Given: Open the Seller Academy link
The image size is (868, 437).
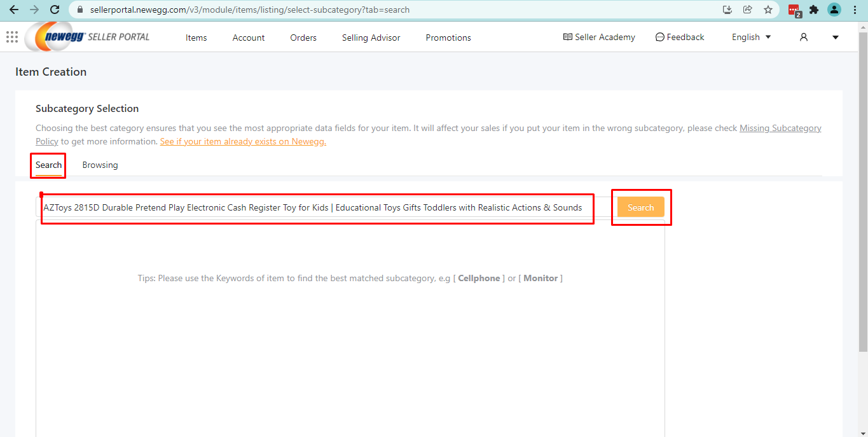Looking at the screenshot, I should click(x=599, y=37).
